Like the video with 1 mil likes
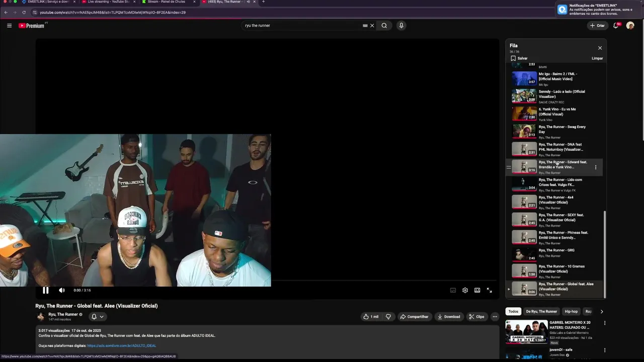The width and height of the screenshot is (644, 362). 371,317
